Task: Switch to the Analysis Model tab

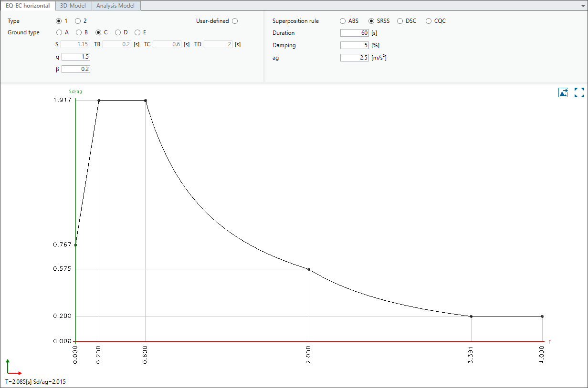Action: [x=115, y=6]
